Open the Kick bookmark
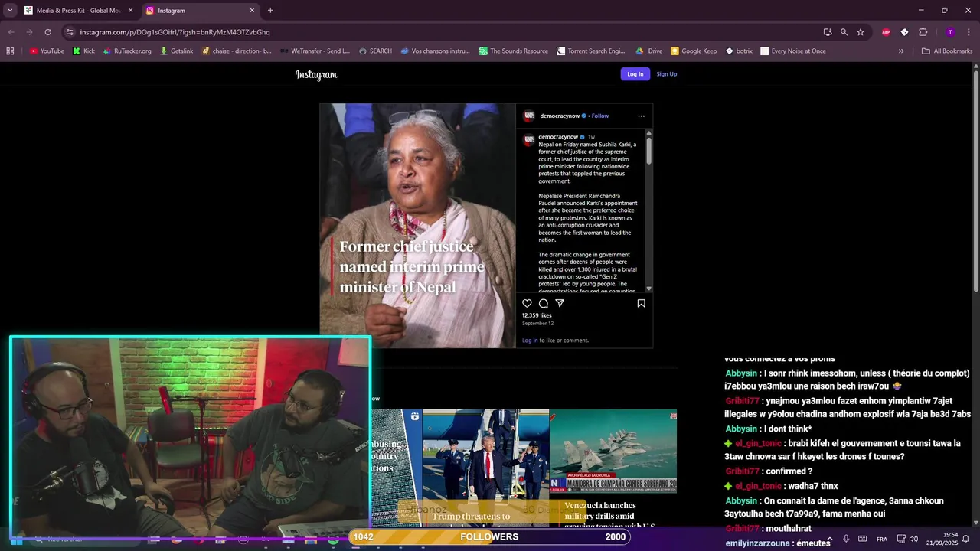The height and width of the screenshot is (551, 980). (83, 51)
